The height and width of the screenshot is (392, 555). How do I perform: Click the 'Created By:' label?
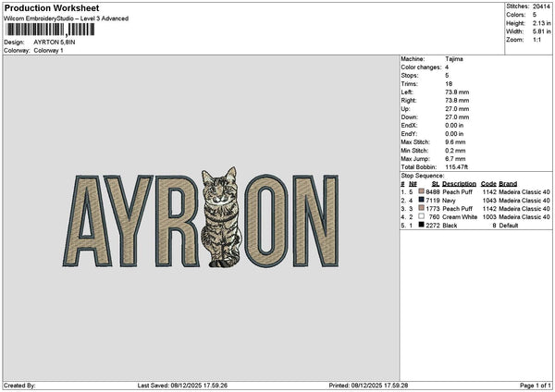click(19, 386)
